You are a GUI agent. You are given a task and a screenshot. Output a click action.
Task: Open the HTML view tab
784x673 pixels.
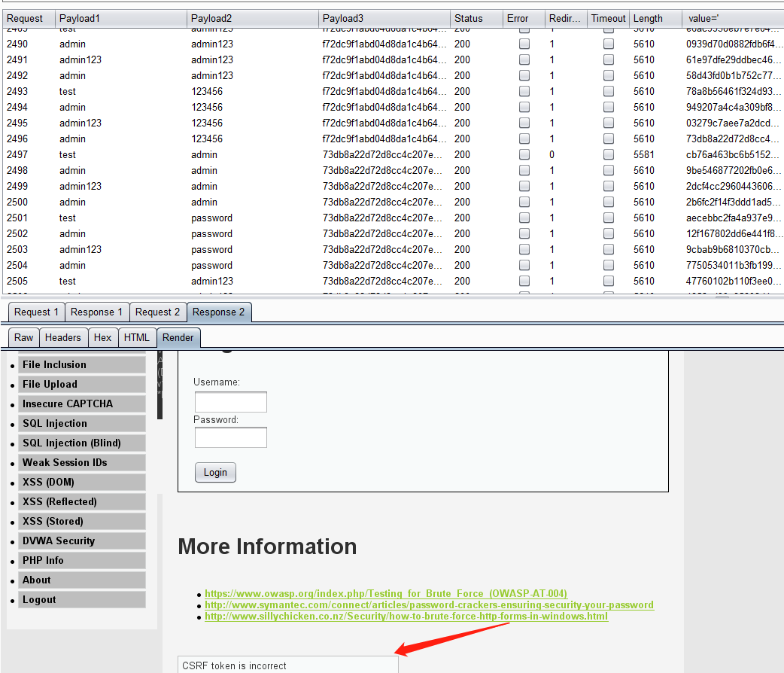coord(137,338)
